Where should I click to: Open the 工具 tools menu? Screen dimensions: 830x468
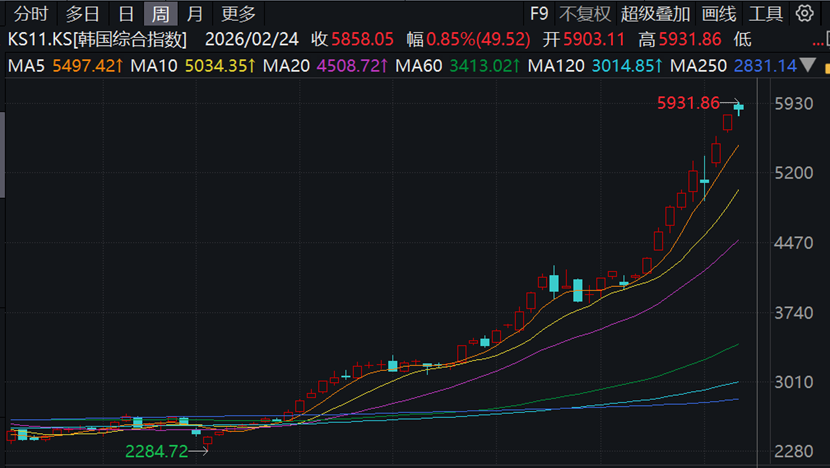(766, 14)
